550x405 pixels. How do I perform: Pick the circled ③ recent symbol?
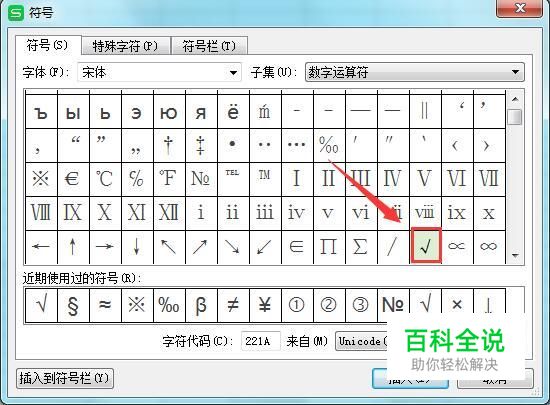[x=361, y=305]
